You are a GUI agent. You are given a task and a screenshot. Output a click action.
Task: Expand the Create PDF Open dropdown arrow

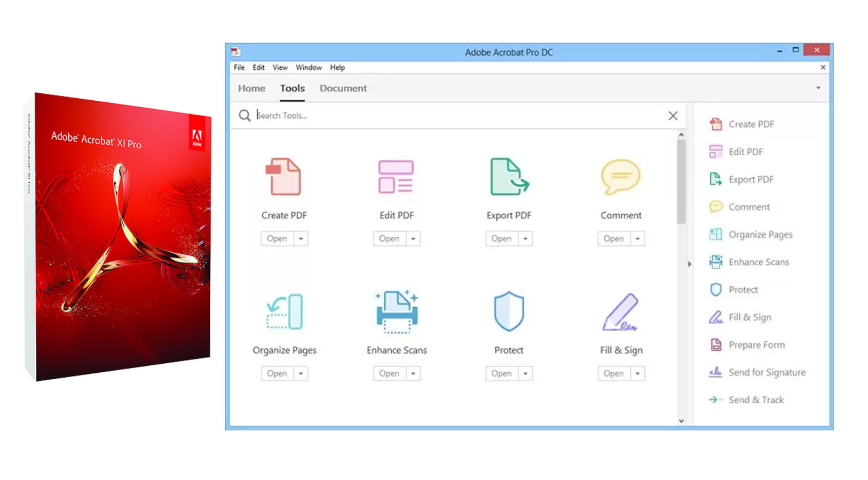[x=301, y=238]
